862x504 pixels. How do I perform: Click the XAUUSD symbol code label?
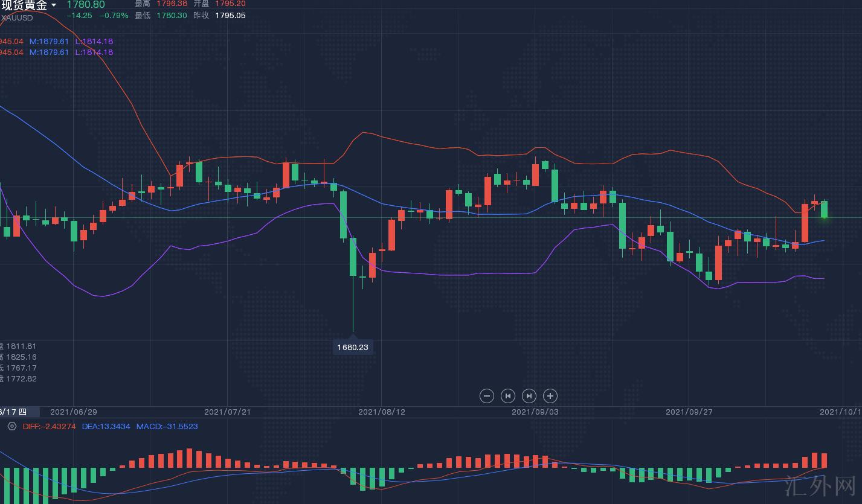tap(17, 18)
